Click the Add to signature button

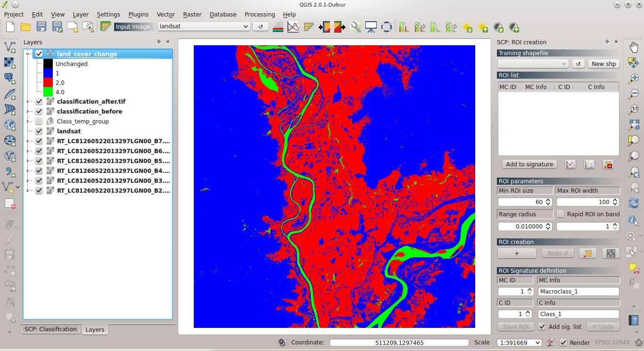[x=529, y=164]
